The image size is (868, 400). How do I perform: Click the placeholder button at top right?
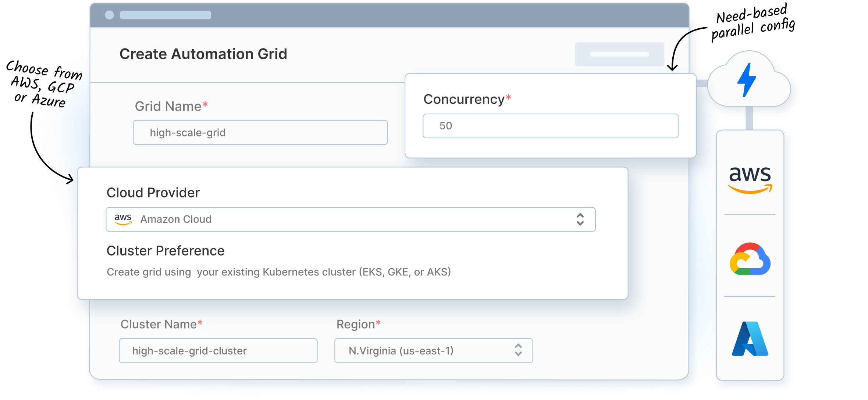click(x=619, y=54)
